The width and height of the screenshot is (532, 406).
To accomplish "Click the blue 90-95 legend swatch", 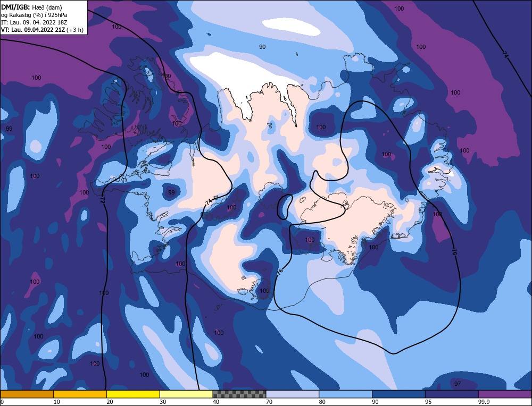I will click(398, 394).
